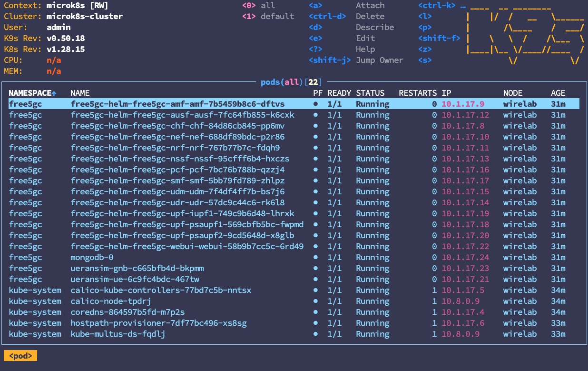Select the coredns-864597b5fd-m7p2s pod name
588x371 pixels.
[x=127, y=312]
